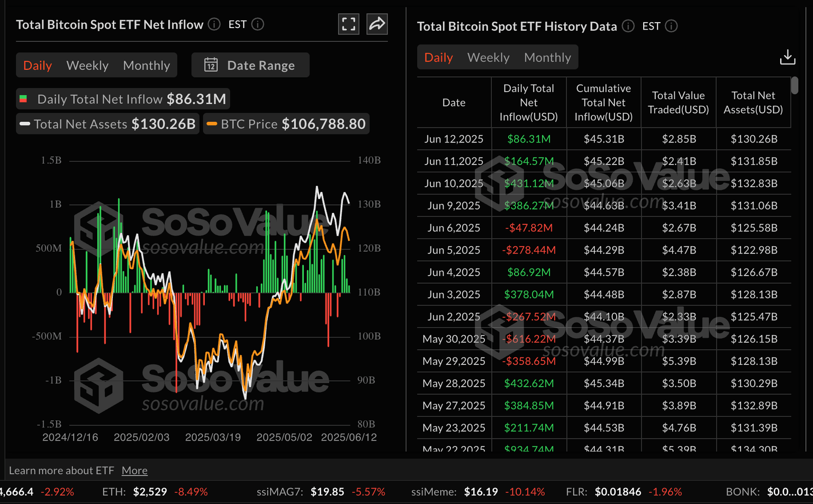
Task: Click the $384.85M inflow value
Action: [x=529, y=406]
